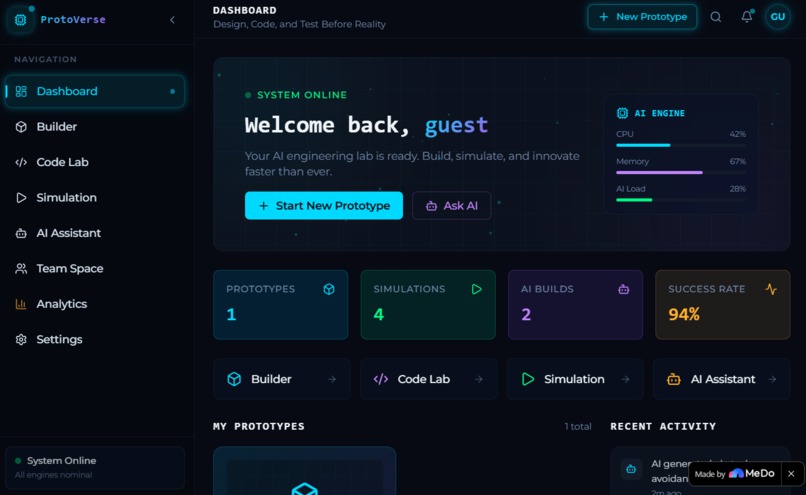Screen dimensions: 806x495
Task: Click the Made by MeDo link
Action: pyautogui.click(x=735, y=474)
